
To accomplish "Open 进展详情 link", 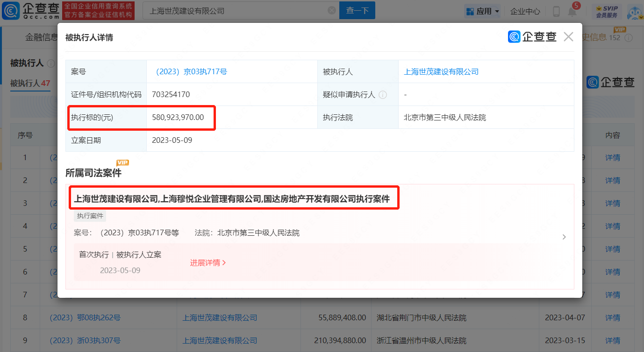I will 208,263.
